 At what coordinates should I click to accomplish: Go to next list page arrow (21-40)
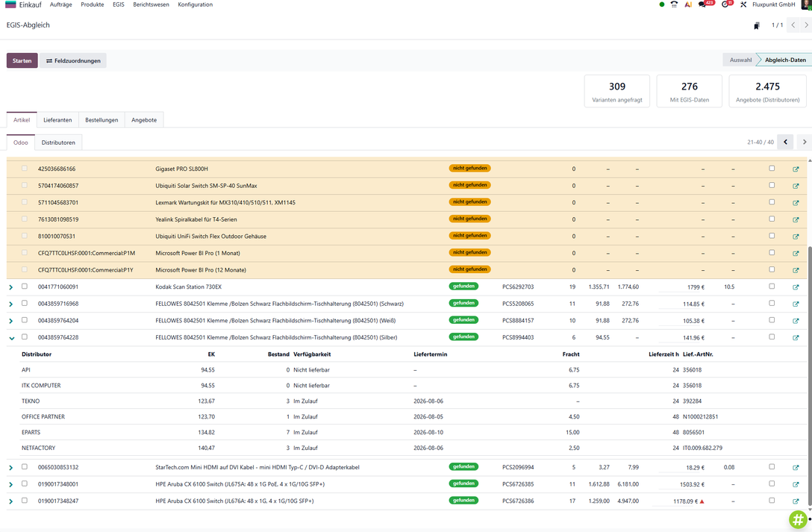[x=805, y=143]
